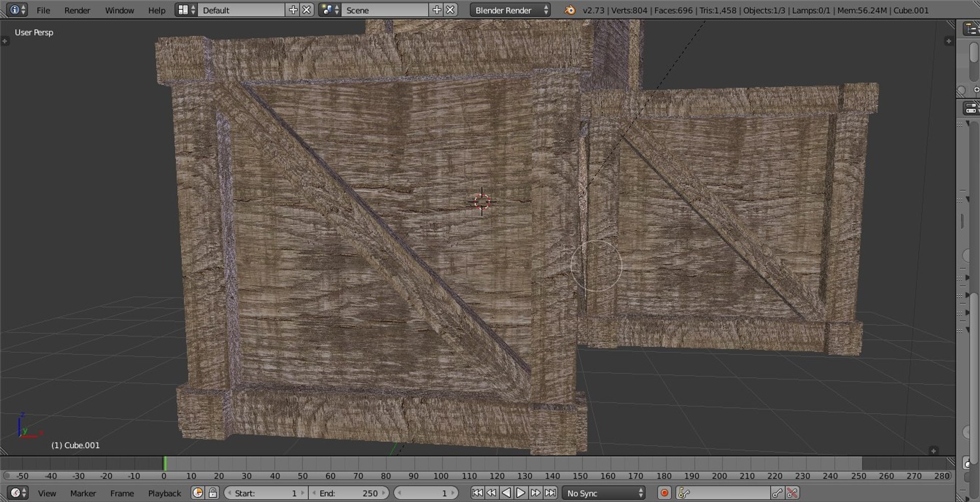Viewport: 980px width, 502px height.
Task: Play the animation in reverse
Action: tap(506, 493)
